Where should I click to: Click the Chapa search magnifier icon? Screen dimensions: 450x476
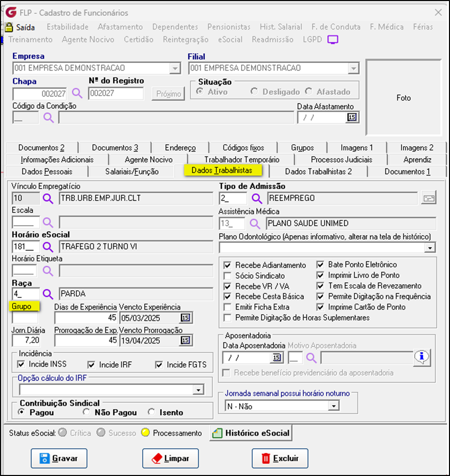click(77, 93)
